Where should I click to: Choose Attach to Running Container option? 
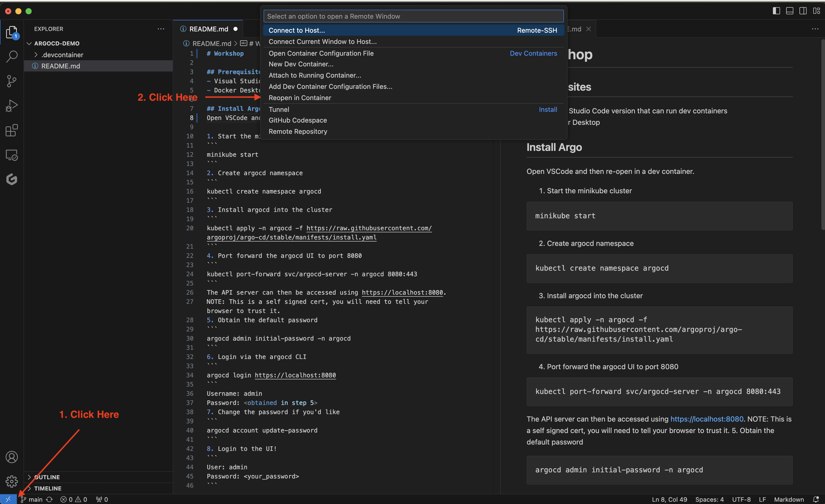pos(315,75)
